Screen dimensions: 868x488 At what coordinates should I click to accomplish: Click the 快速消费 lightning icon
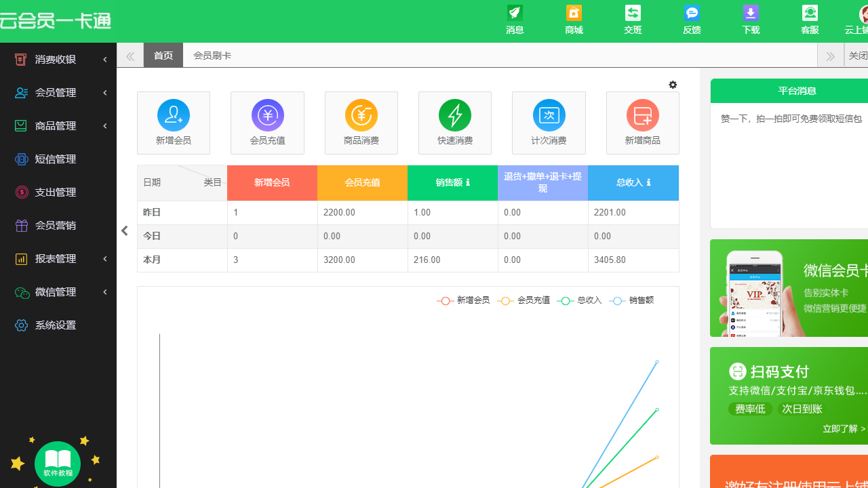454,123
